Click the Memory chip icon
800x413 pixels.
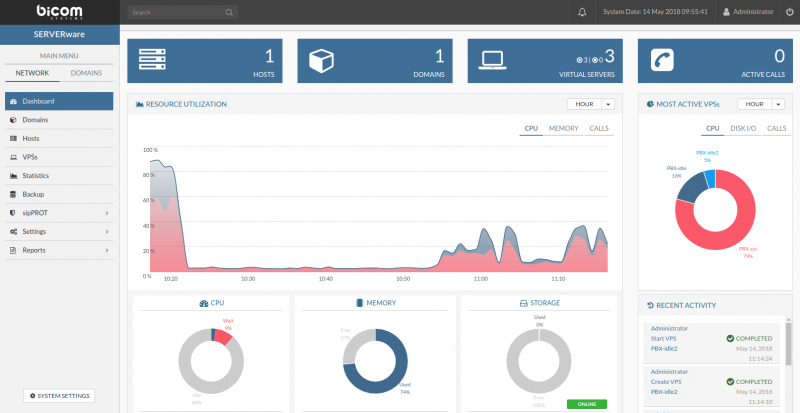coord(359,303)
